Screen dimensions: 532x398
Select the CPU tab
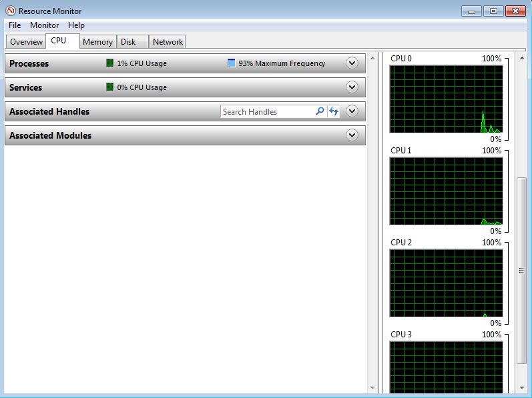[x=63, y=41]
